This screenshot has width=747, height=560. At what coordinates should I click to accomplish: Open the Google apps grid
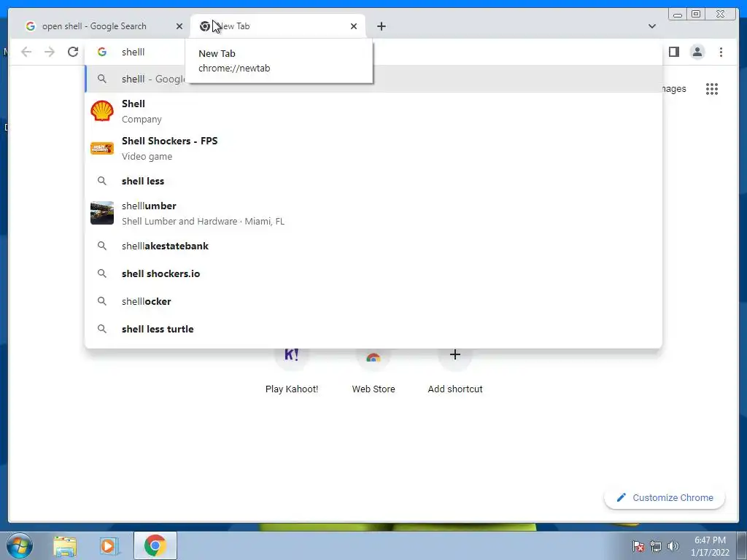[x=712, y=89]
